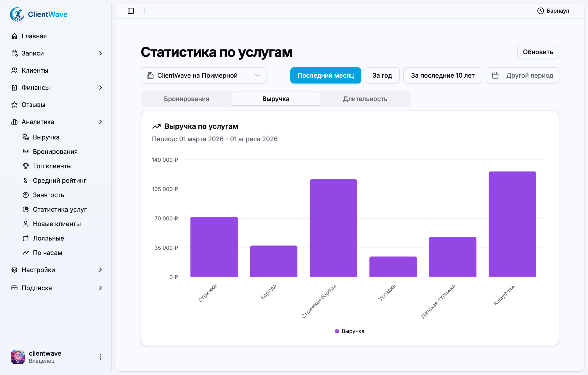Open user menu three-dots icon
Viewport: 588px width, 375px height.
(x=100, y=357)
